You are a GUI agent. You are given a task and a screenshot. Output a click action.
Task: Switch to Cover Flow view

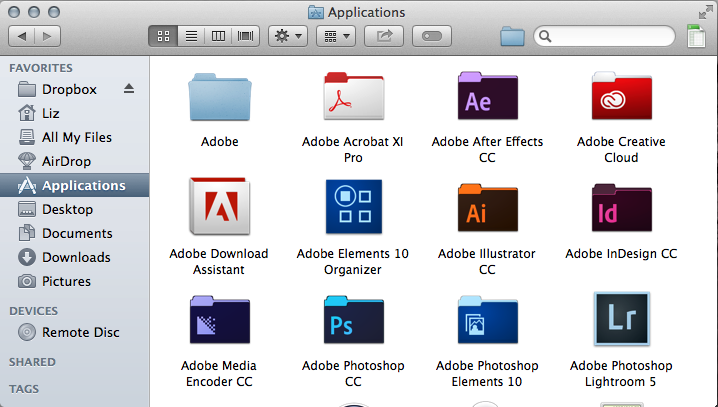(x=246, y=36)
